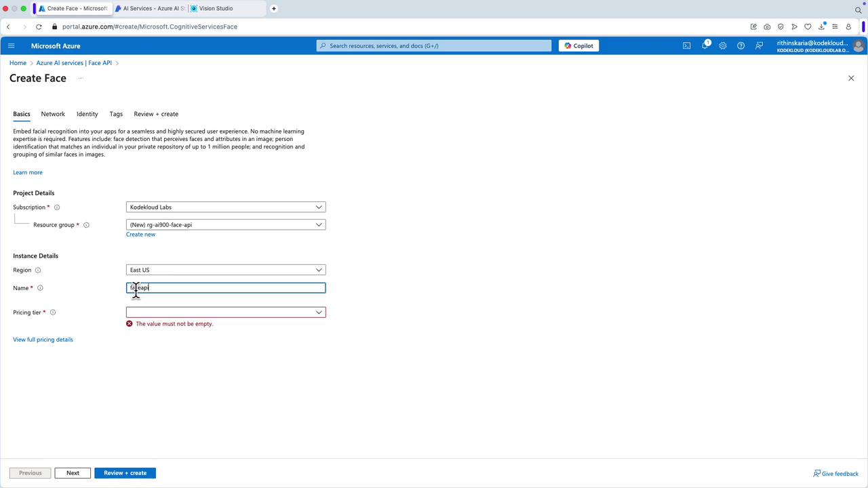Search tabs with the magnifier icon
Image resolution: width=868 pixels, height=488 pixels.
[859, 9]
